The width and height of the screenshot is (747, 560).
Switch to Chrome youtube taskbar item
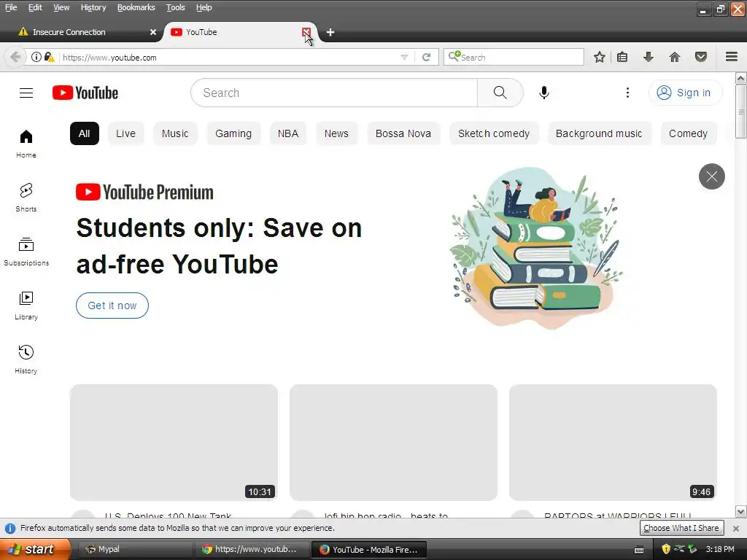[x=252, y=549]
